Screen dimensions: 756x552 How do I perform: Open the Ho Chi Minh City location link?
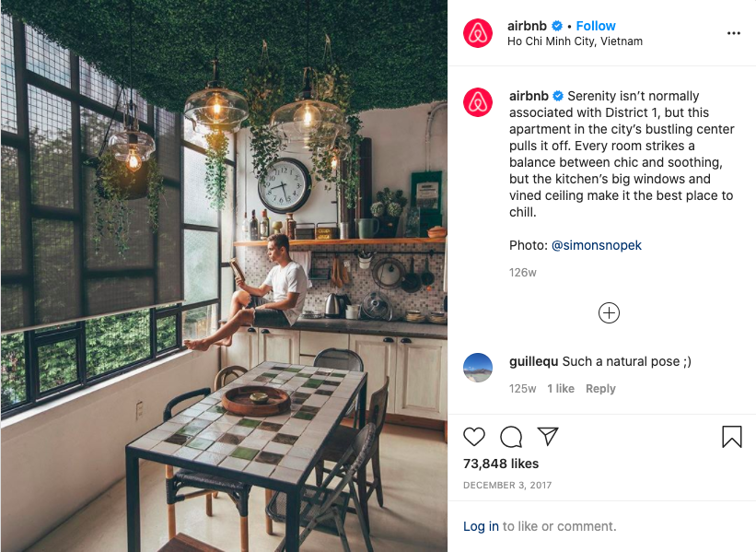(575, 41)
